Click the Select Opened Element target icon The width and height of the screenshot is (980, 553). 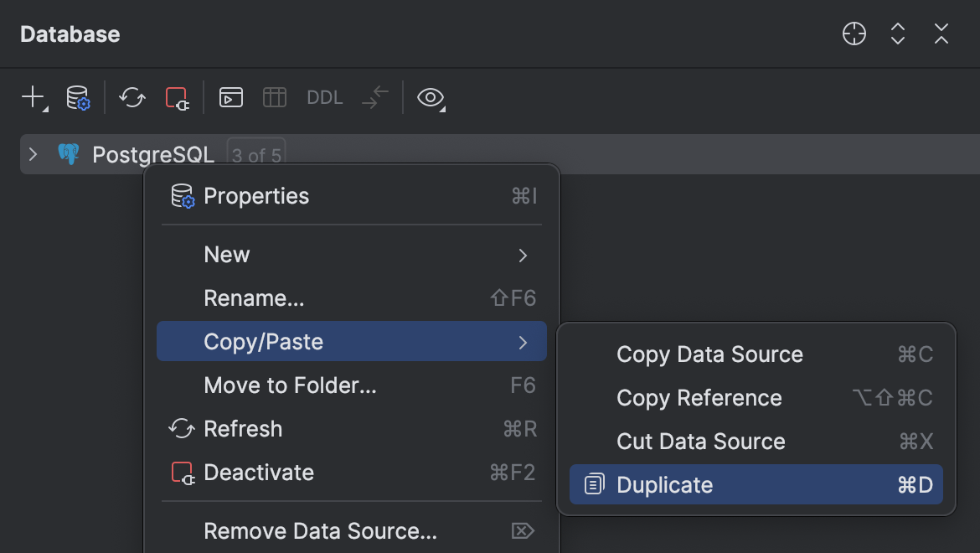[x=854, y=34]
